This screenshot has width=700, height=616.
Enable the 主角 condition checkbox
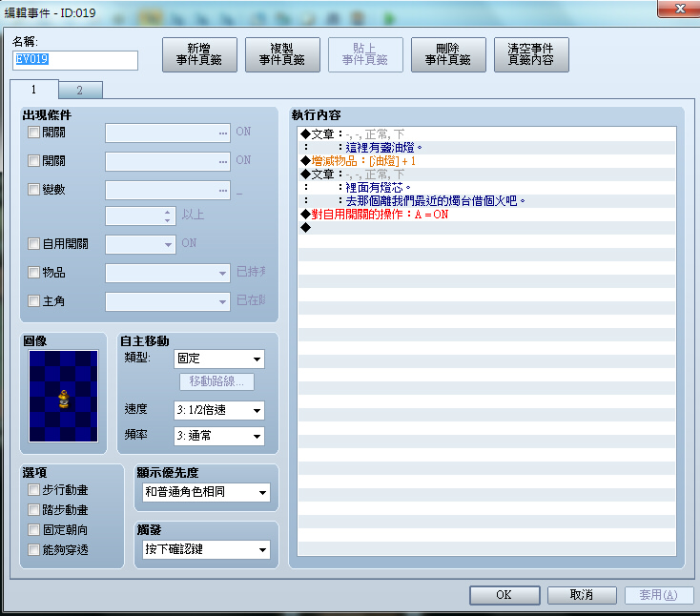coord(33,301)
